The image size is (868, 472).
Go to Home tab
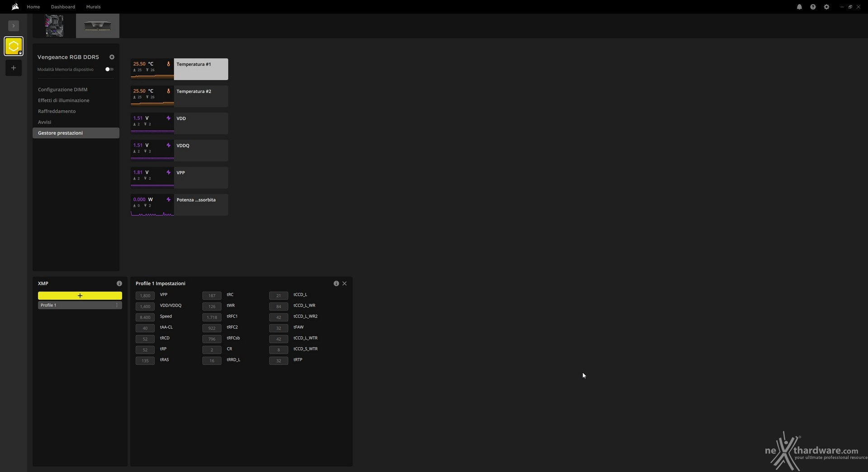coord(33,7)
